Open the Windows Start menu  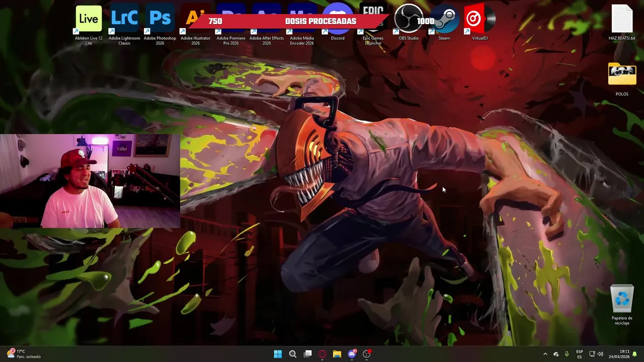coord(278,354)
